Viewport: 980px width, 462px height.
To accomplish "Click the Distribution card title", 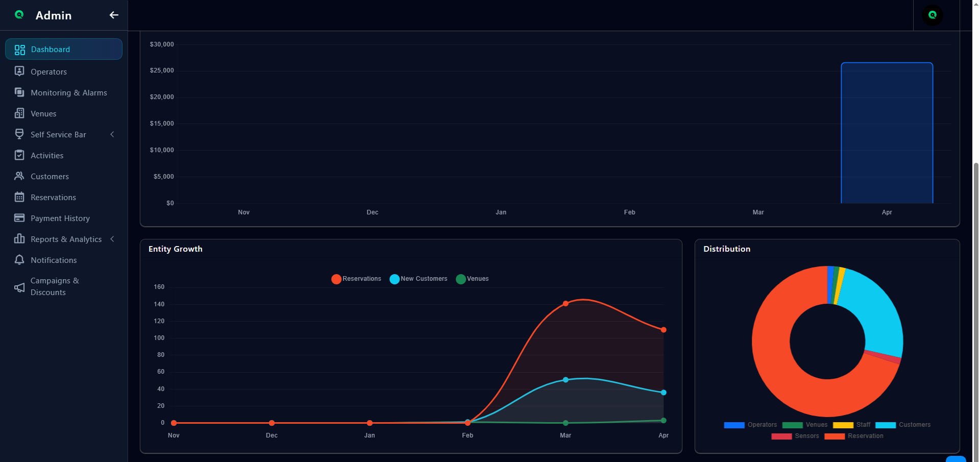I will tap(727, 249).
